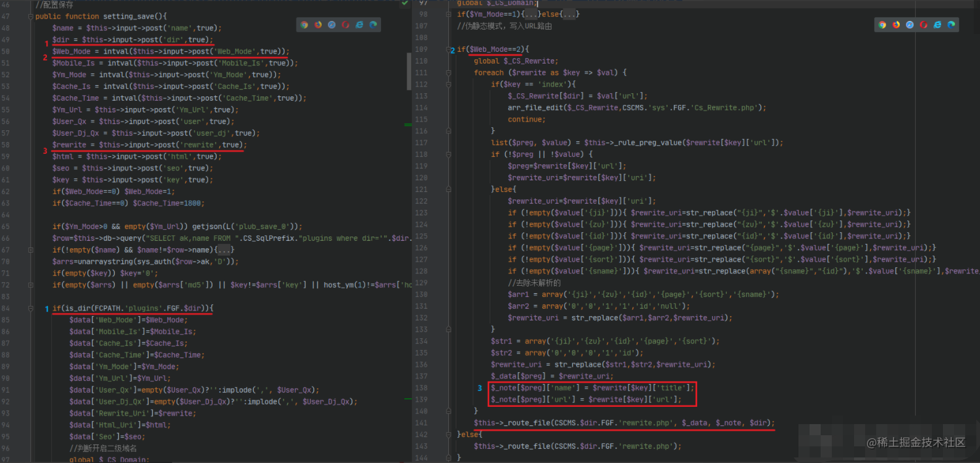Click the $_data[$preg] = $rewrite_uri line
Image resolution: width=980 pixels, height=463 pixels.
tap(552, 377)
